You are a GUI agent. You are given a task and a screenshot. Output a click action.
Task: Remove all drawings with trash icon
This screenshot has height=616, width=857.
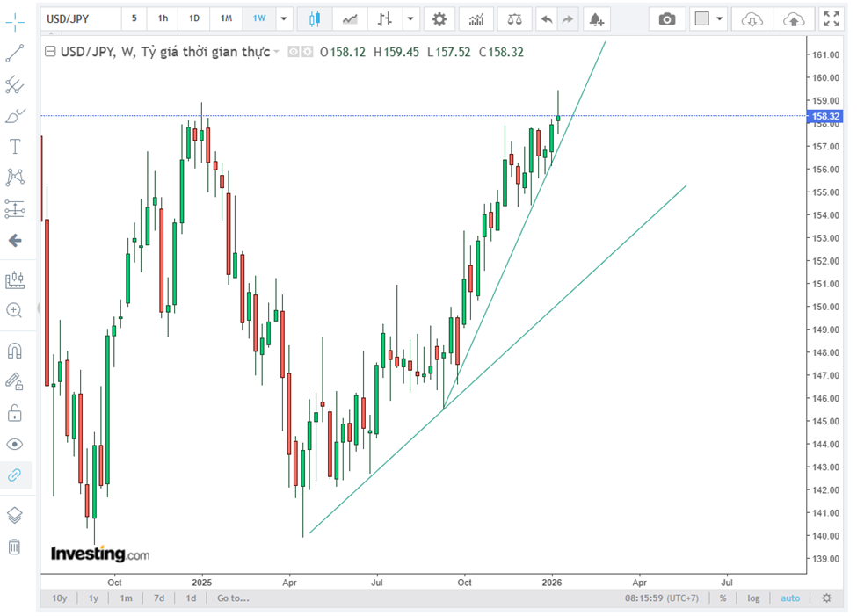(15, 547)
